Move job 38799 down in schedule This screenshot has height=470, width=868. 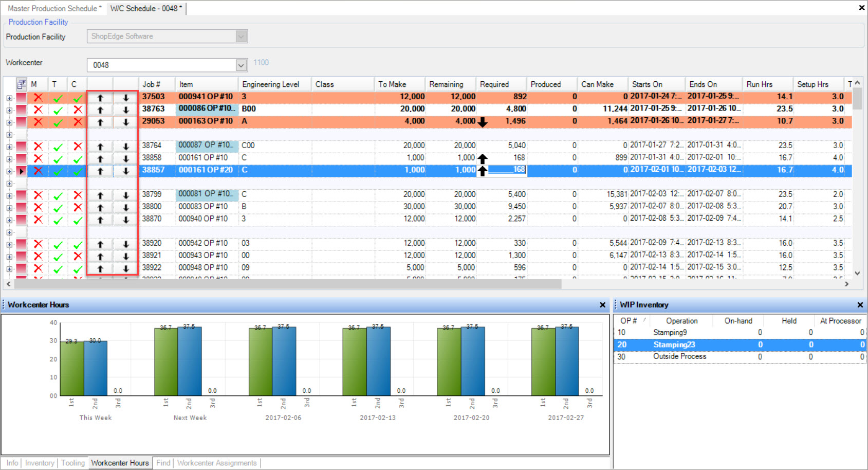[x=125, y=195]
